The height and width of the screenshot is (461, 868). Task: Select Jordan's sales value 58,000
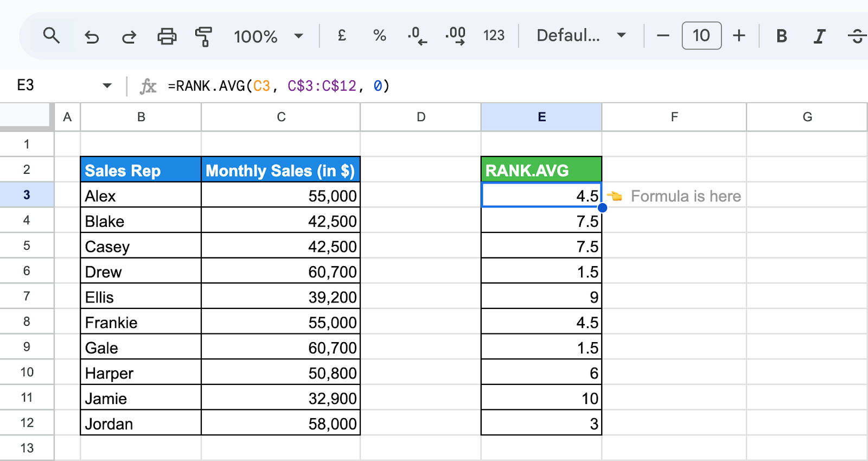tap(281, 422)
